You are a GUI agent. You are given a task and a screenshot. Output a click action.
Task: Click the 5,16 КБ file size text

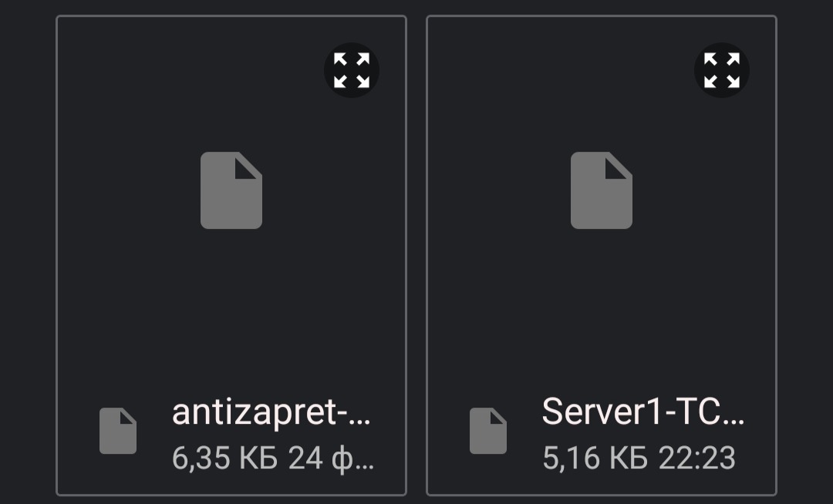coord(595,458)
